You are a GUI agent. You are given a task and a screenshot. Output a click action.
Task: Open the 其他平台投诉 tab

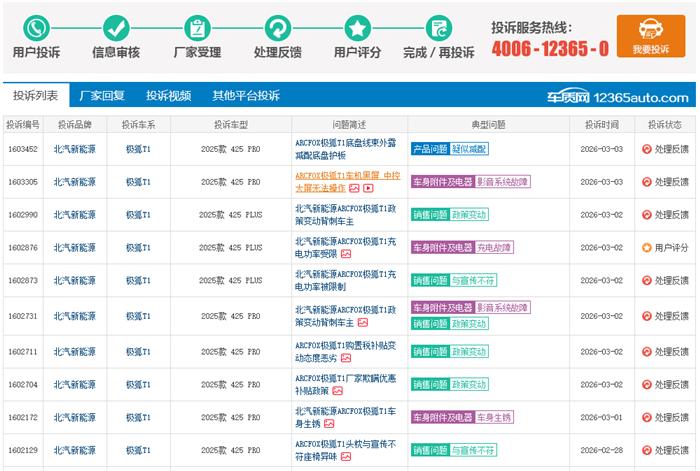coord(245,96)
